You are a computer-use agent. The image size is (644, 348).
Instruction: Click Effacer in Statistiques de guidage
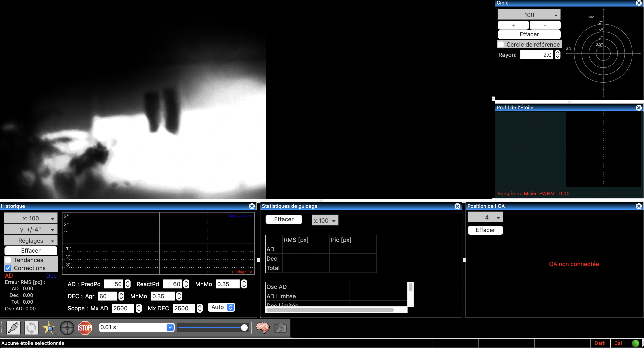[283, 219]
